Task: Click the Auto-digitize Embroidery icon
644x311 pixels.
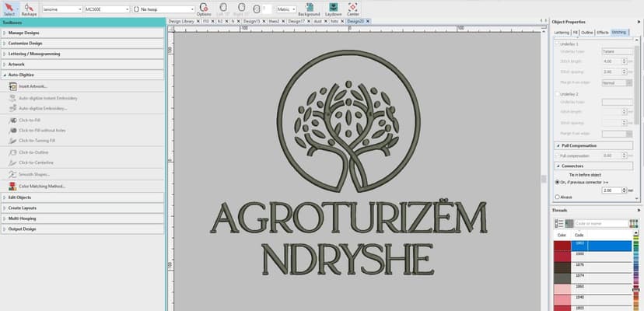Action: tap(12, 108)
